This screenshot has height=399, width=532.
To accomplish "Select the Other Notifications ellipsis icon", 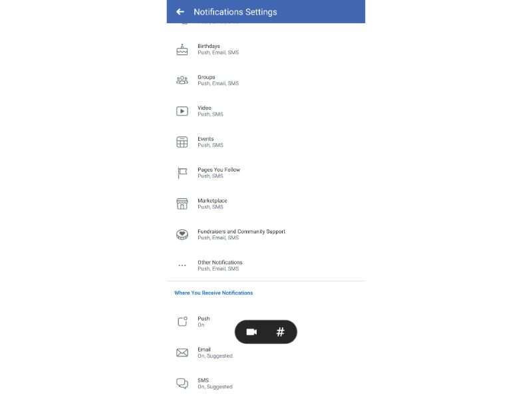I will (182, 265).
